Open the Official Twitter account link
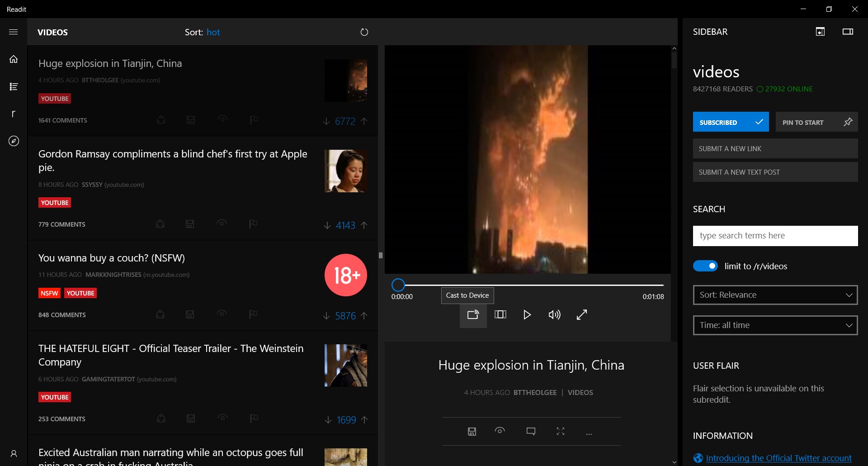This screenshot has height=466, width=868. point(778,458)
